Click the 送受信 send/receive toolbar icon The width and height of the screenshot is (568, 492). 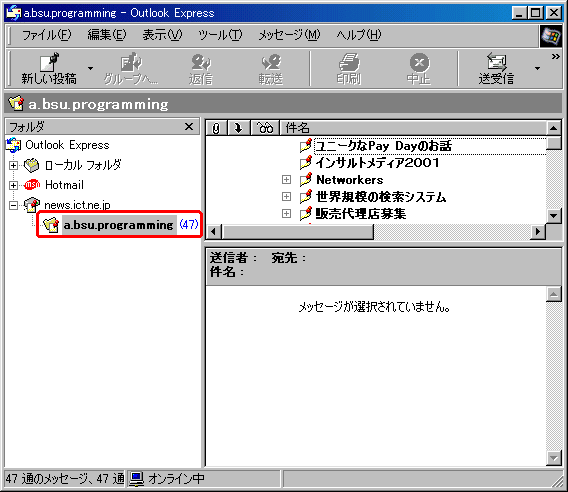pyautogui.click(x=496, y=68)
